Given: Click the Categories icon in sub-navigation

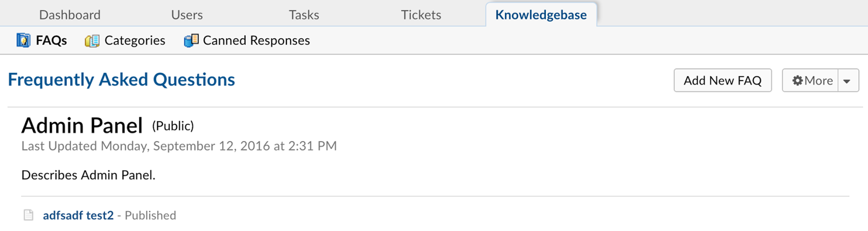Looking at the screenshot, I should click(92, 40).
